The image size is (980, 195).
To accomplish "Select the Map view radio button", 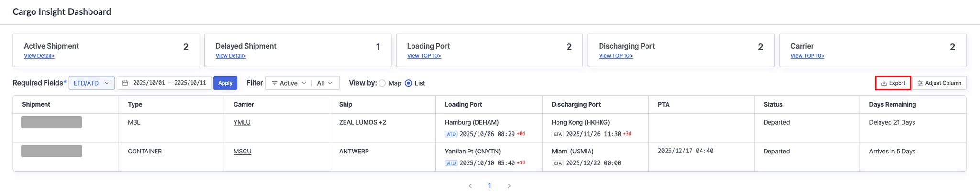I will pyautogui.click(x=382, y=83).
